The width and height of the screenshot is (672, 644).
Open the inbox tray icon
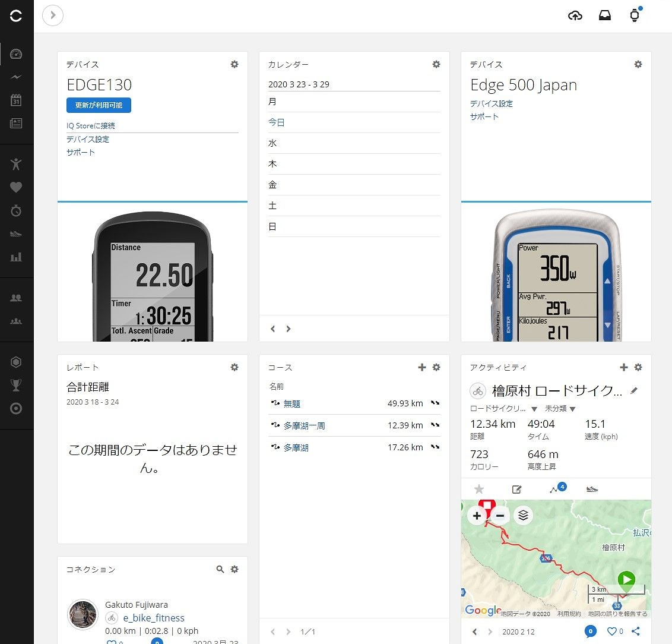click(x=605, y=16)
